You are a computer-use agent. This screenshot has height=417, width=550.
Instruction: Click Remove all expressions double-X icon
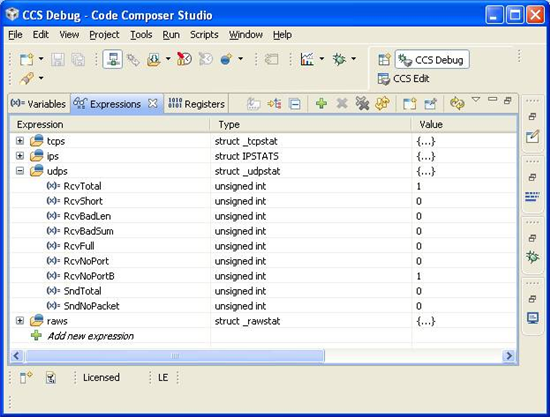(x=362, y=103)
